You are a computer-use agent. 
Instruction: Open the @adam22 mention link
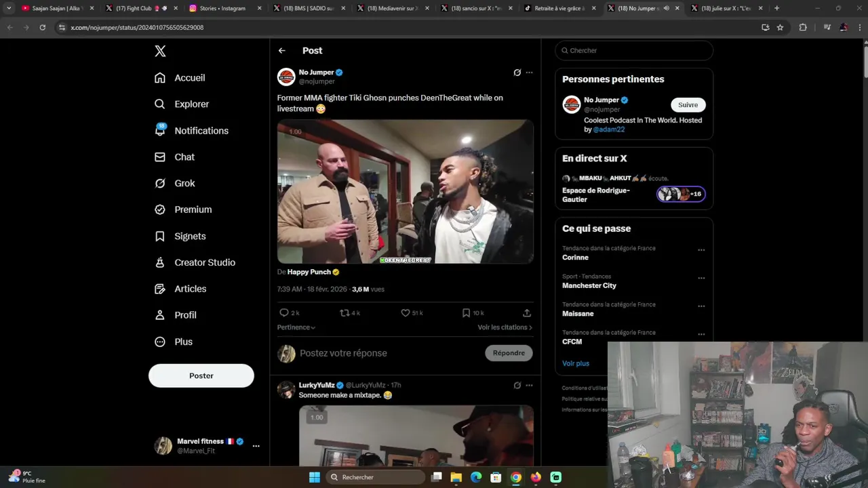(608, 129)
